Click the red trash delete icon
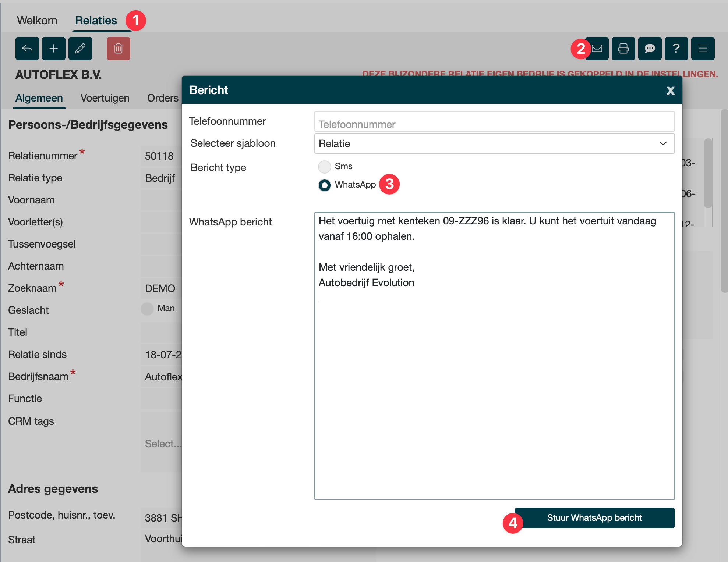 (x=118, y=49)
